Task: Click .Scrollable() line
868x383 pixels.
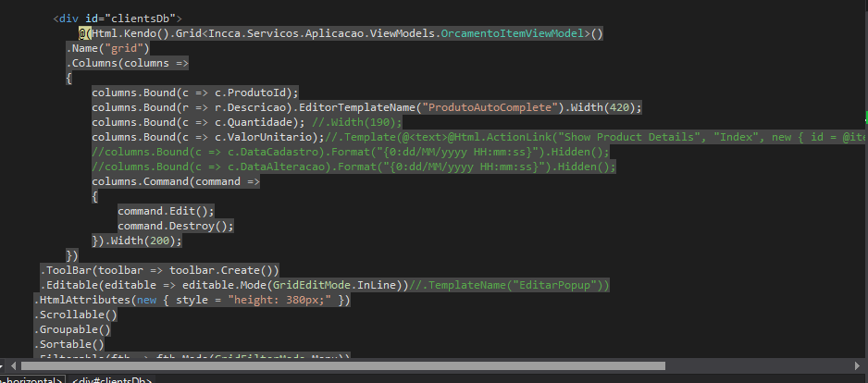Action: coord(76,315)
